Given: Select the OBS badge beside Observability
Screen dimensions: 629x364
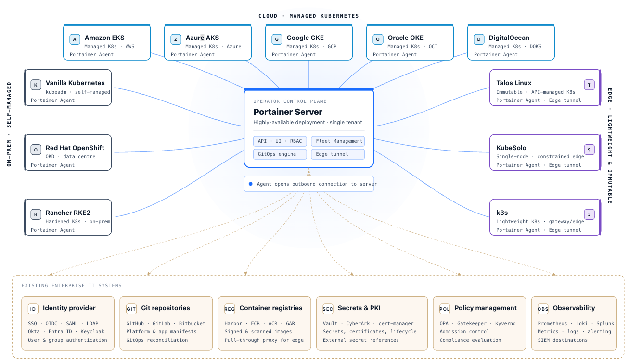Looking at the screenshot, I should click(x=543, y=309).
